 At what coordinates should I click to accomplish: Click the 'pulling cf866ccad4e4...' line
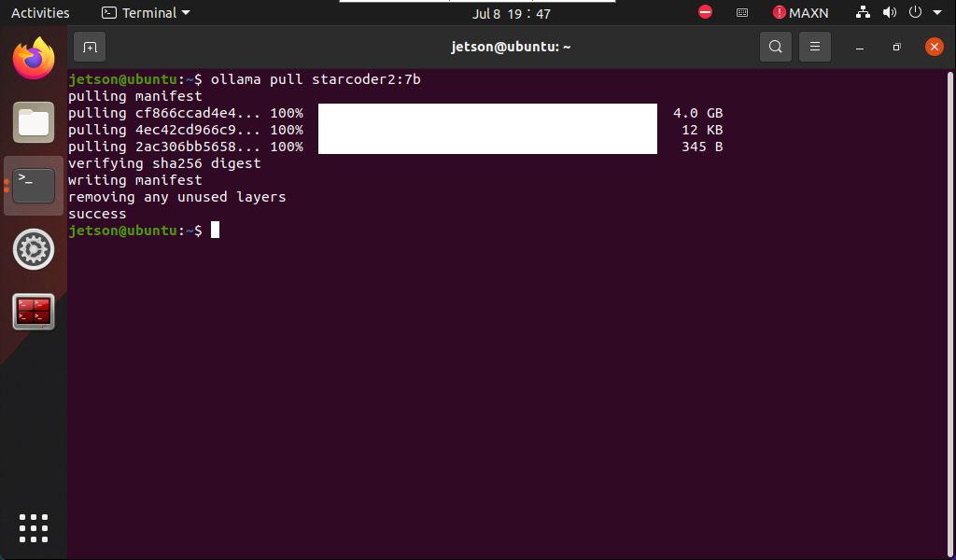(186, 113)
